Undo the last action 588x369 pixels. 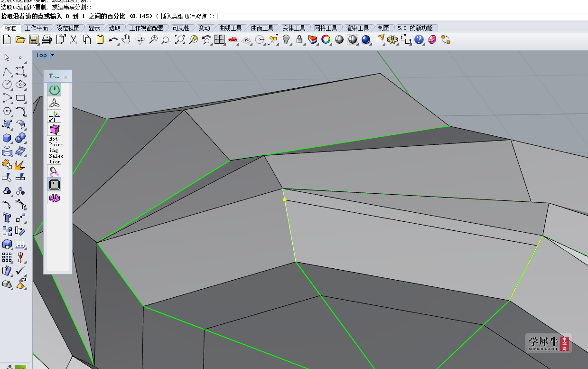pos(113,40)
